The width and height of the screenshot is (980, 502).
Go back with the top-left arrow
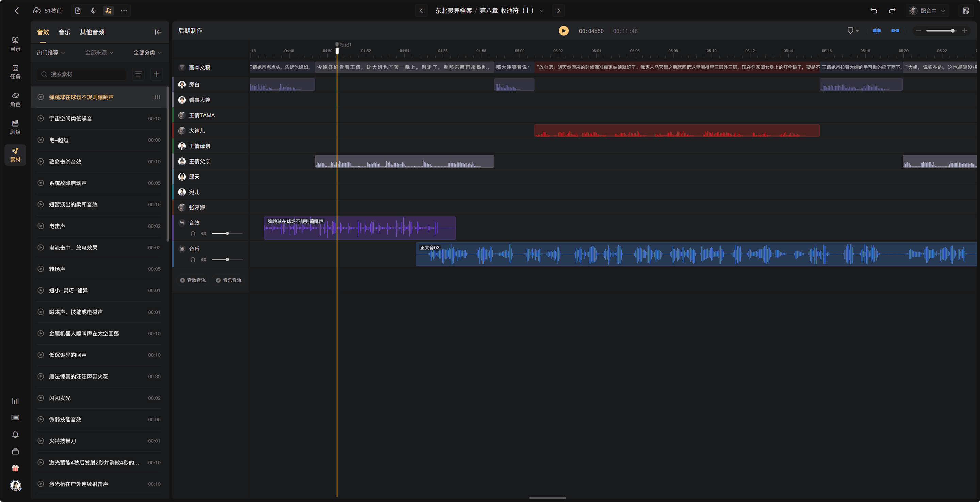16,11
